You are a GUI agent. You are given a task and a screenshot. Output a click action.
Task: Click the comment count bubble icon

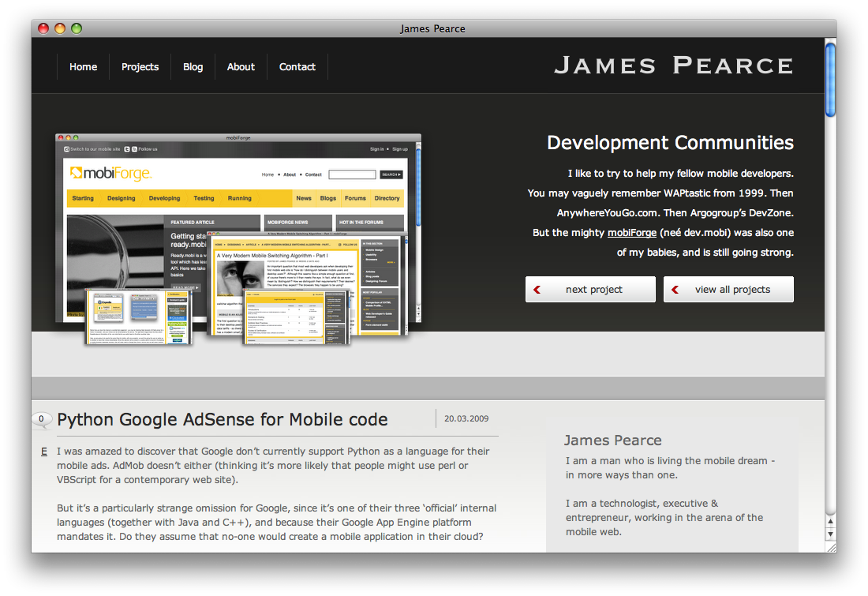click(42, 420)
